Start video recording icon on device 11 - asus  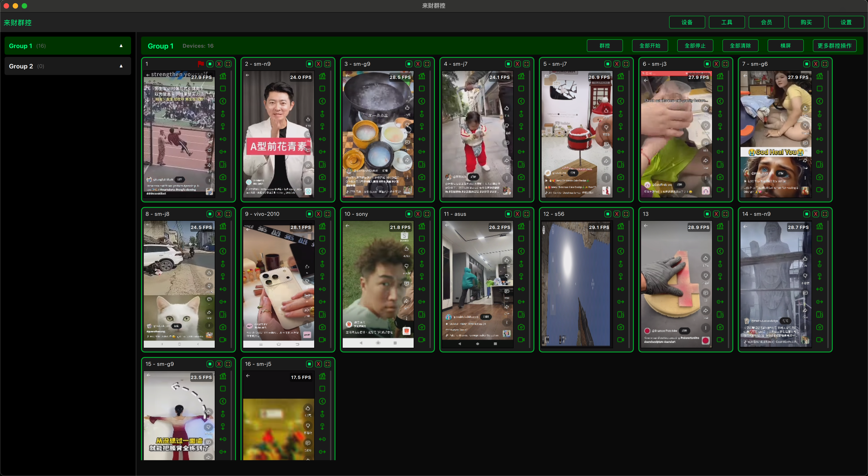tap(521, 340)
